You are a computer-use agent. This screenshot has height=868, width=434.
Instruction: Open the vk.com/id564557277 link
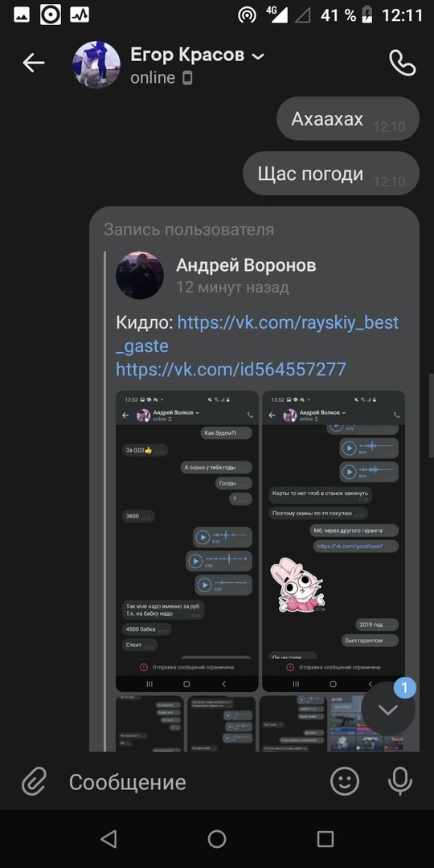pos(231,369)
